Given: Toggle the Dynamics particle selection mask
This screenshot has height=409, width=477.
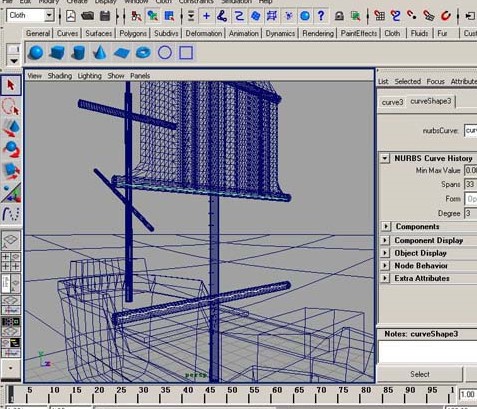Looking at the screenshot, I should point(289,16).
